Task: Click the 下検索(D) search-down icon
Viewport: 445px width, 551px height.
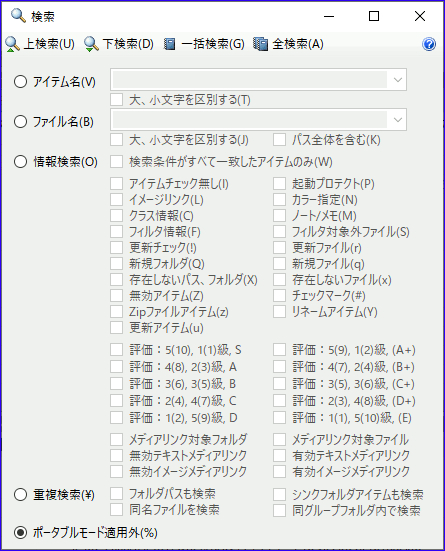Action: click(91, 44)
